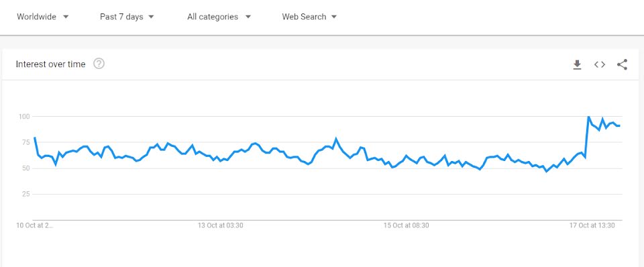Viewport: 644px width, 267px height.
Task: Click the 15 Oct at 08:30 axis label
Action: tap(407, 225)
